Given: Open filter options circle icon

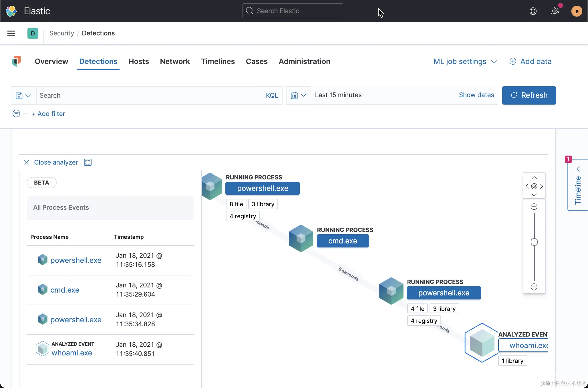Looking at the screenshot, I should [x=16, y=113].
